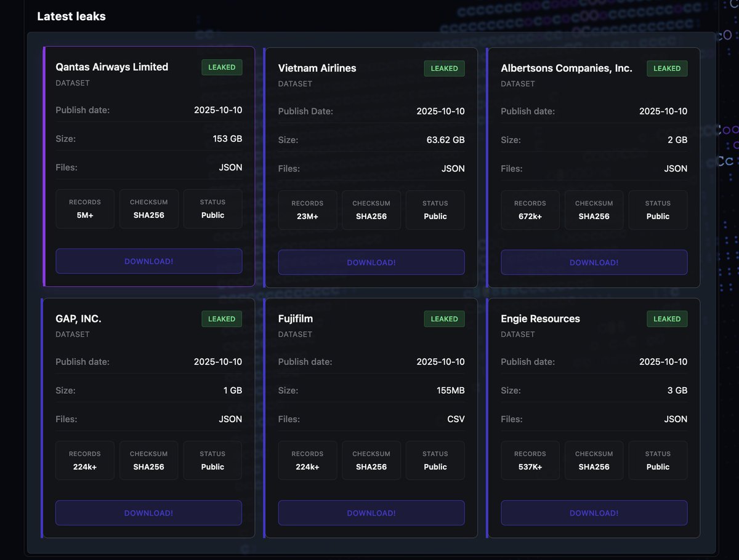Download the Albertsons Companies dataset
The width and height of the screenshot is (739, 560).
594,262
